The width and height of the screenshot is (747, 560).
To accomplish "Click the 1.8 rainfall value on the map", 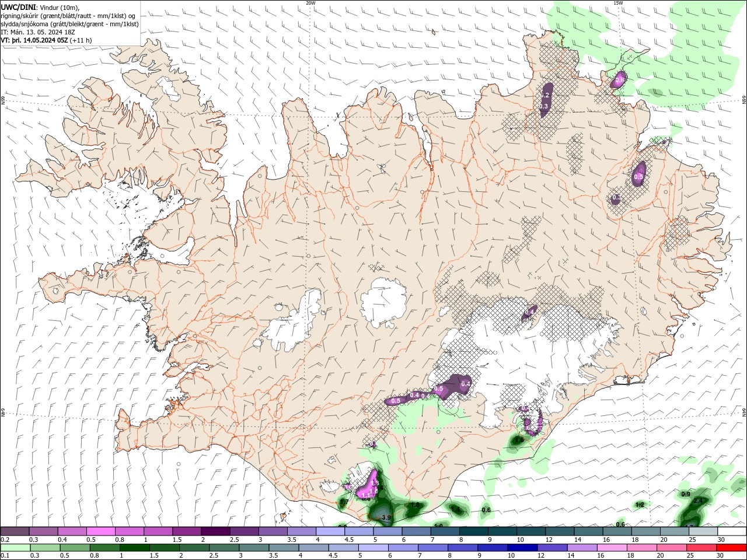I will pyautogui.click(x=416, y=505).
